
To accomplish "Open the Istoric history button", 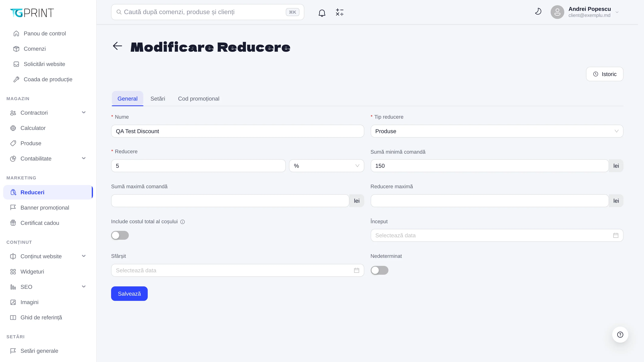I will pos(605,74).
